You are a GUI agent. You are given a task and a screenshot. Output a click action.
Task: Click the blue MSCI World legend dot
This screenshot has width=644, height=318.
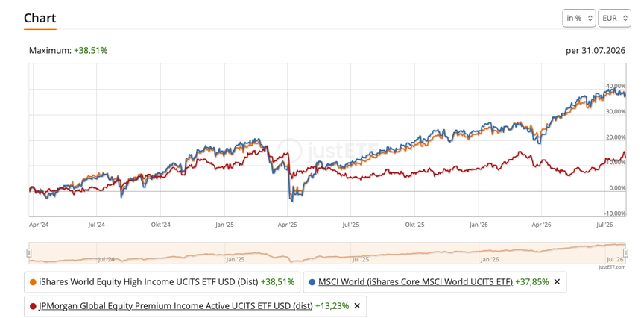tap(312, 282)
